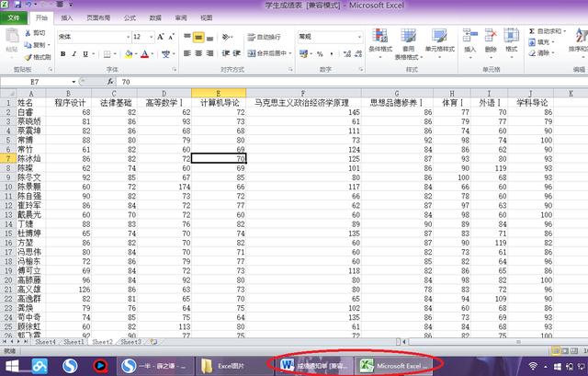Screen dimensions: 588x376
Task: Switch to the 公式 (Formulas) ribbon tab
Action: click(x=130, y=17)
